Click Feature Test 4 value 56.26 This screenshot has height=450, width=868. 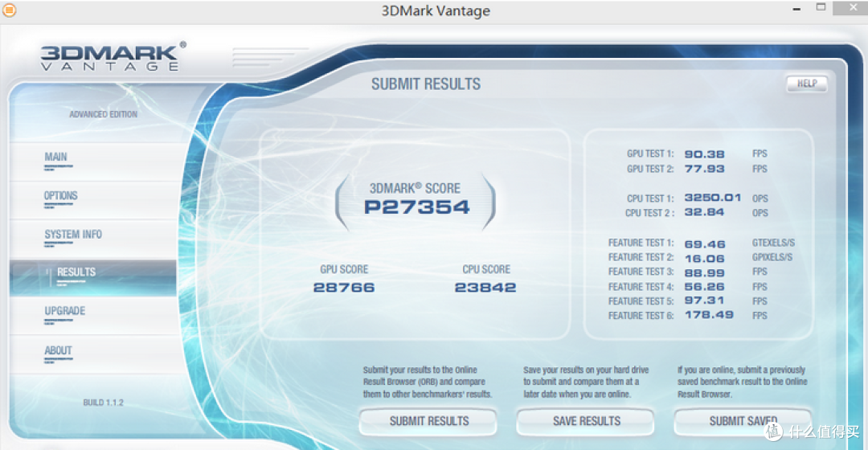704,287
